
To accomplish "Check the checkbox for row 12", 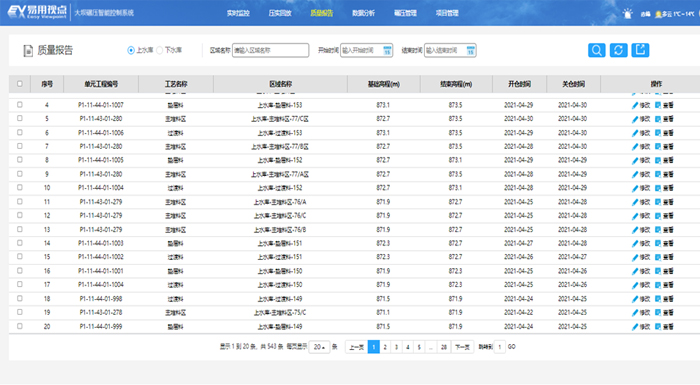I will point(20,215).
